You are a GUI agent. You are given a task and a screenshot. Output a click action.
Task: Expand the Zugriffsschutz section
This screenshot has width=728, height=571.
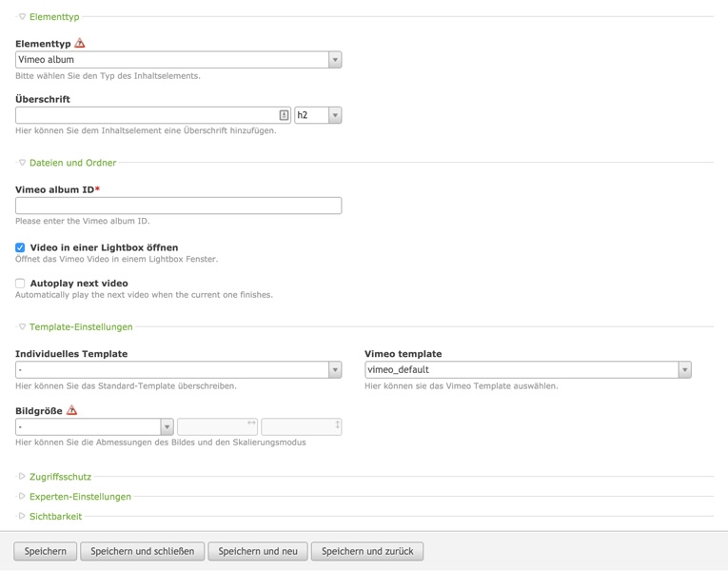pyautogui.click(x=60, y=477)
